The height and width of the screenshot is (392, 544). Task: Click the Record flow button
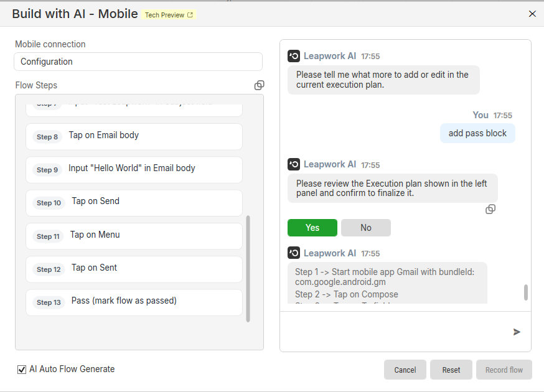pos(504,370)
